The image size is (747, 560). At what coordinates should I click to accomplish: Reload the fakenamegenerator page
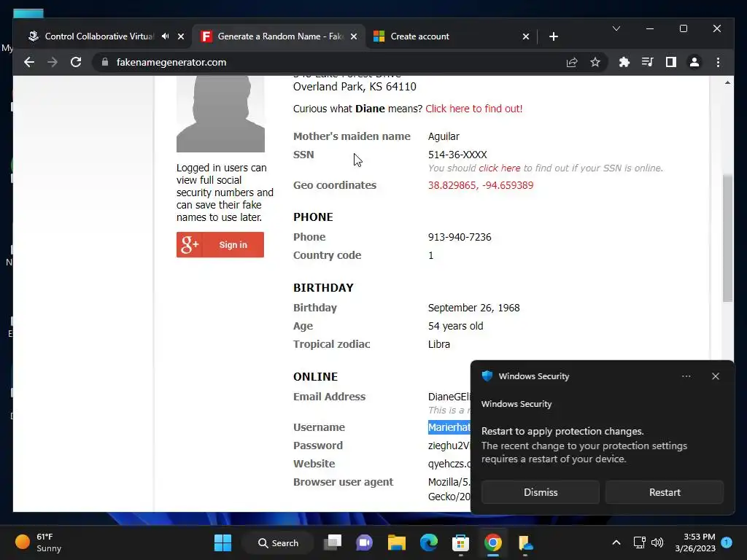tap(76, 63)
